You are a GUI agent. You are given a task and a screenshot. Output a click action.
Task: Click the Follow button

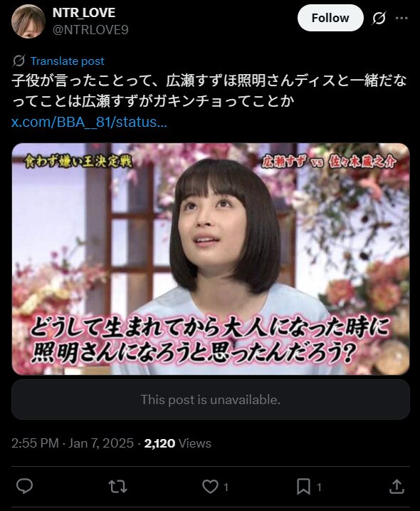pyautogui.click(x=330, y=18)
